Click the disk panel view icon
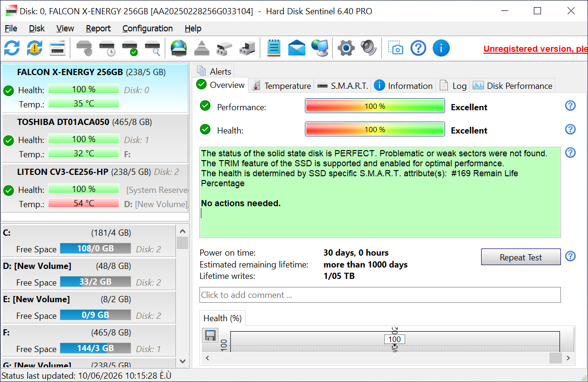588x382 pixels. [57, 48]
